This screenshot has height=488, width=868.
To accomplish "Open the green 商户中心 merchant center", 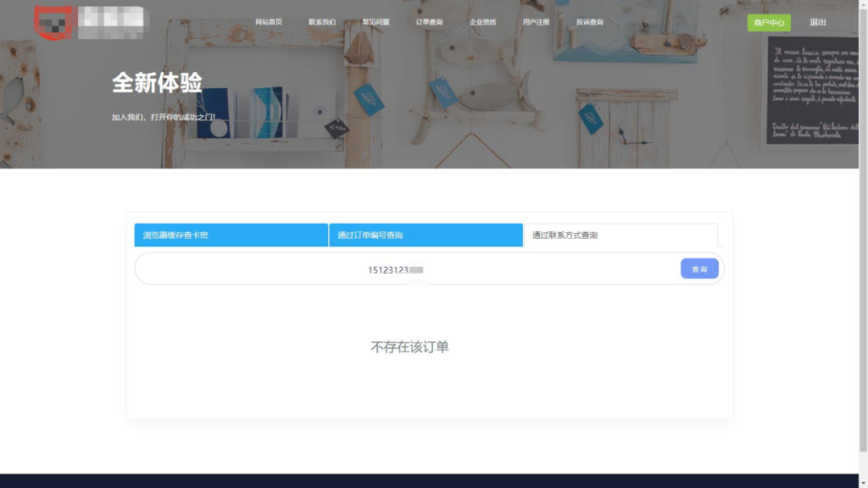I will tap(770, 21).
